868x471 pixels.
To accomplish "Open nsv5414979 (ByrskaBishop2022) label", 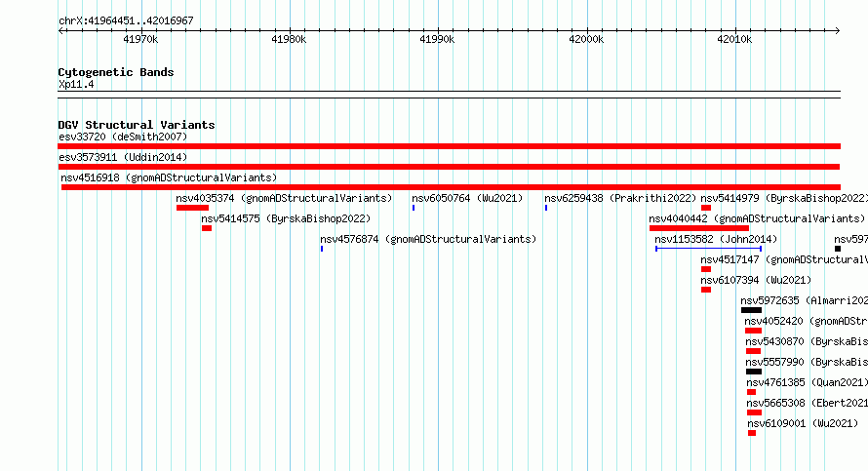I will 784,198.
